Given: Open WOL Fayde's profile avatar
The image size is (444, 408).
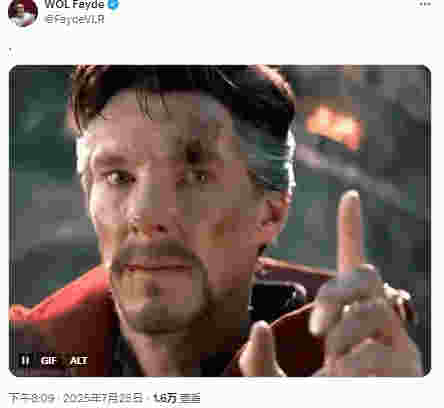Looking at the screenshot, I should (x=23, y=12).
